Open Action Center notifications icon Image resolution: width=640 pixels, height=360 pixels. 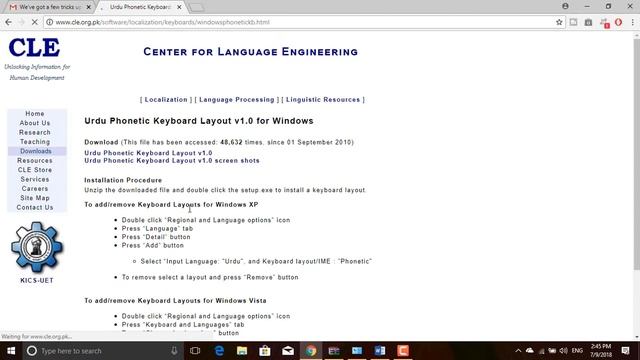(625, 351)
